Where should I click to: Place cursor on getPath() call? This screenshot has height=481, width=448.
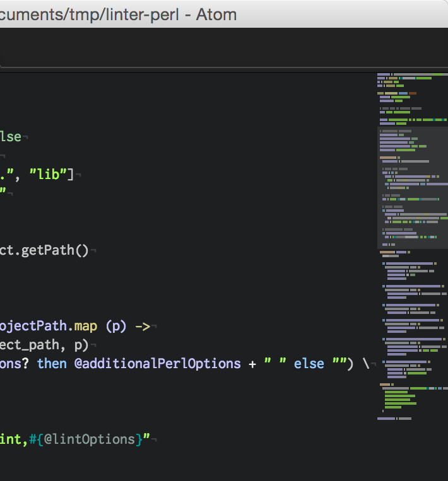click(56, 250)
